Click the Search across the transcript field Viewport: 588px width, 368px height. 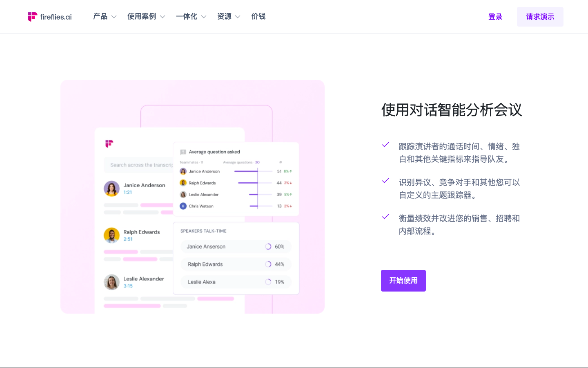click(x=139, y=165)
